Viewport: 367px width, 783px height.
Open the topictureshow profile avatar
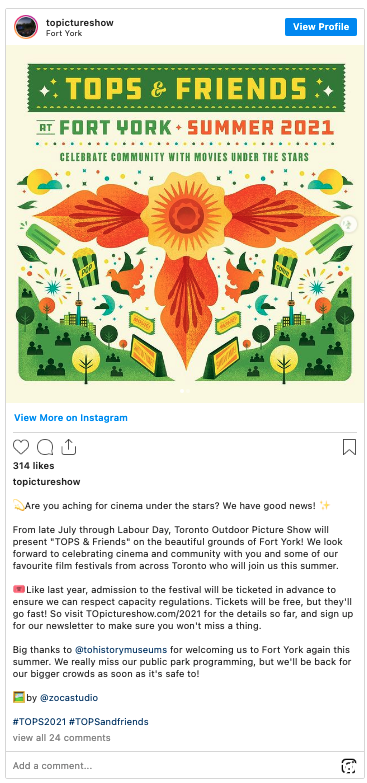[26, 27]
